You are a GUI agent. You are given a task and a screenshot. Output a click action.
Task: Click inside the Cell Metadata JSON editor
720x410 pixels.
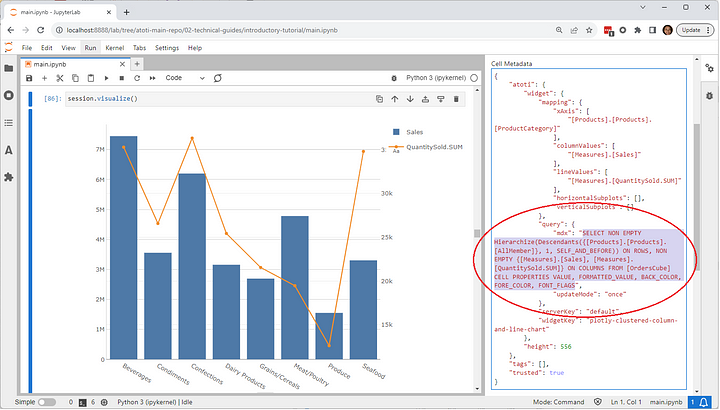[589, 229]
